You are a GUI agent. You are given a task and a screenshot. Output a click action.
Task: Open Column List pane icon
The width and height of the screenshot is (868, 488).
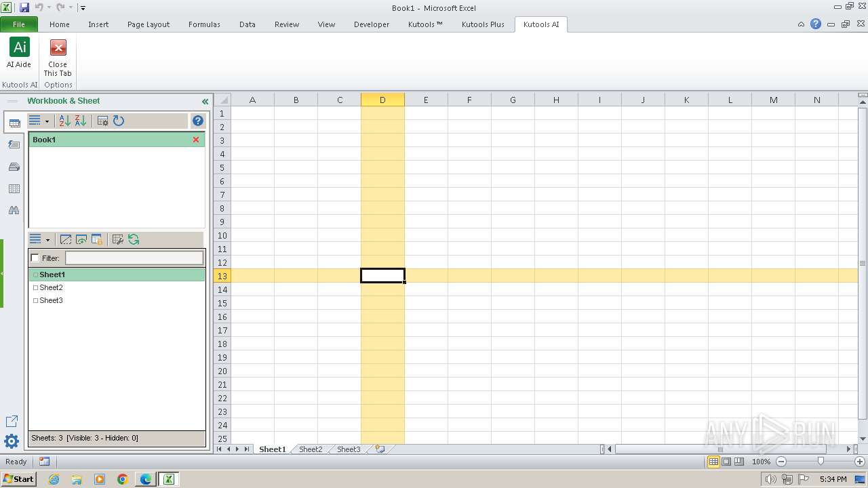tap(14, 189)
